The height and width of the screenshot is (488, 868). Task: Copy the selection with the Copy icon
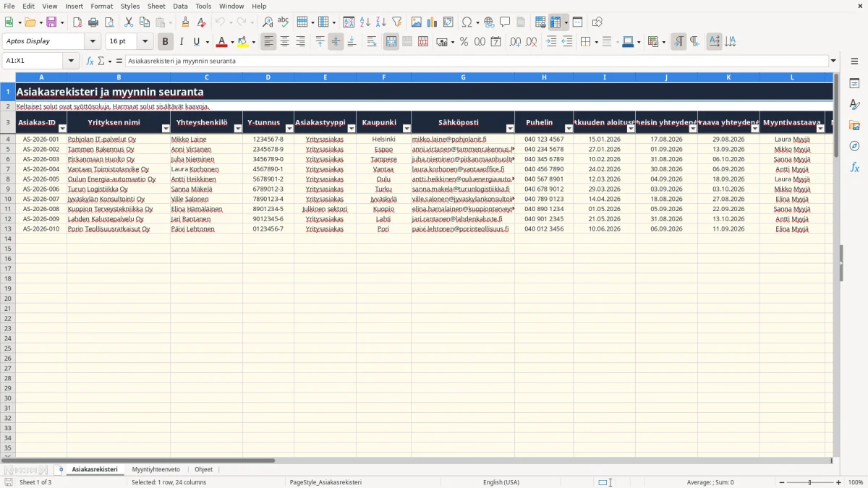145,22
